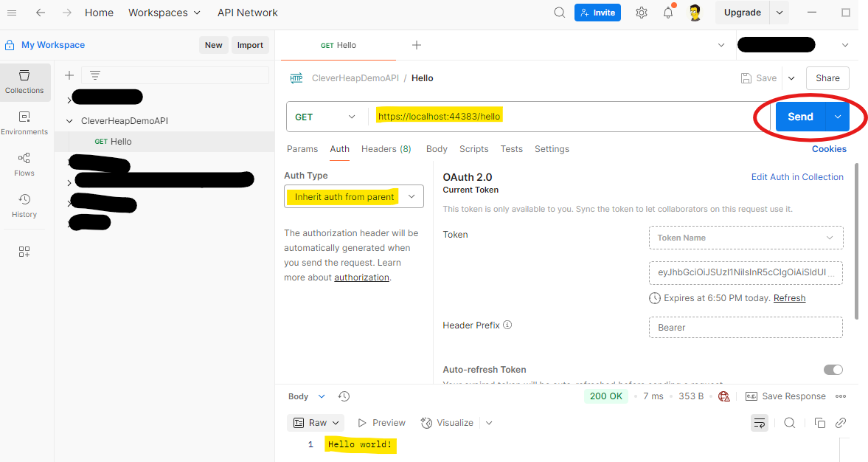The image size is (868, 462).
Task: Disable Auto-refresh Token
Action: (833, 369)
